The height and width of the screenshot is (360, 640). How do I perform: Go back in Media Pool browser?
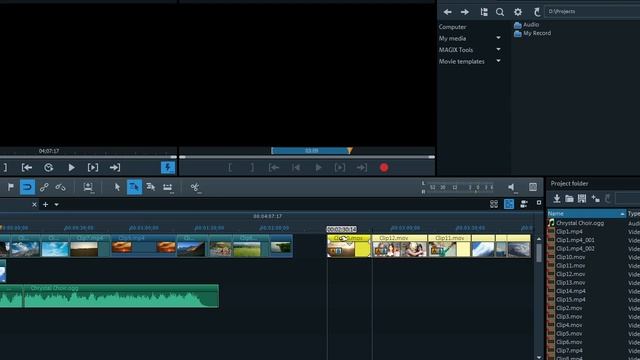click(x=447, y=12)
